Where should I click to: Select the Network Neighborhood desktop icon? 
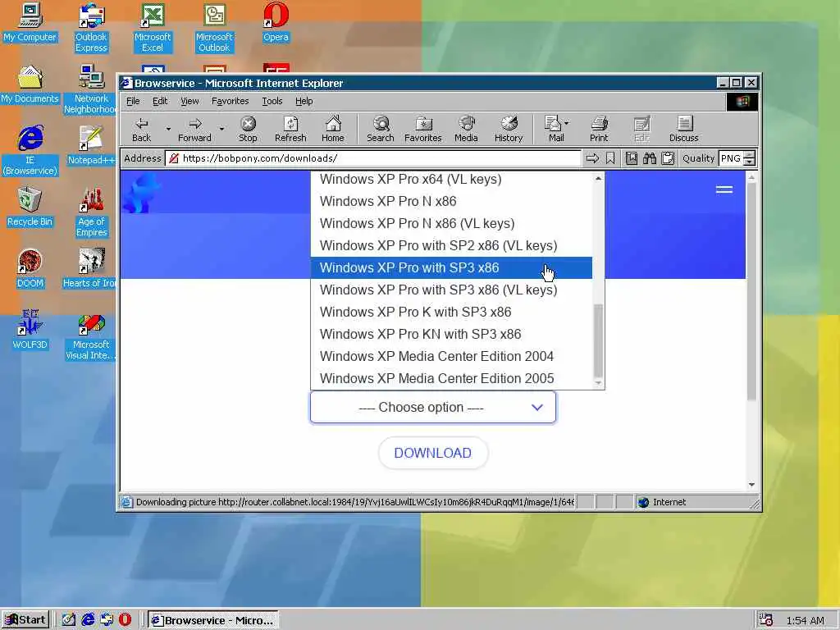pyautogui.click(x=91, y=89)
